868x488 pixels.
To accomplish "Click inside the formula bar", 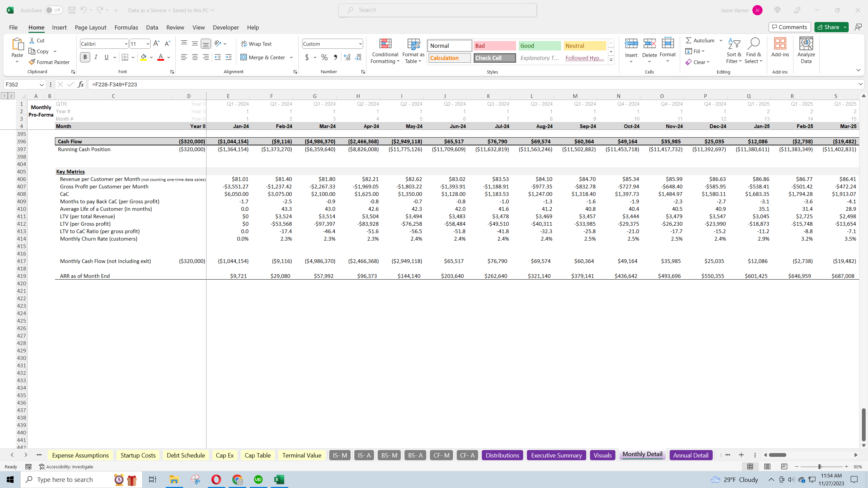I will [x=271, y=84].
